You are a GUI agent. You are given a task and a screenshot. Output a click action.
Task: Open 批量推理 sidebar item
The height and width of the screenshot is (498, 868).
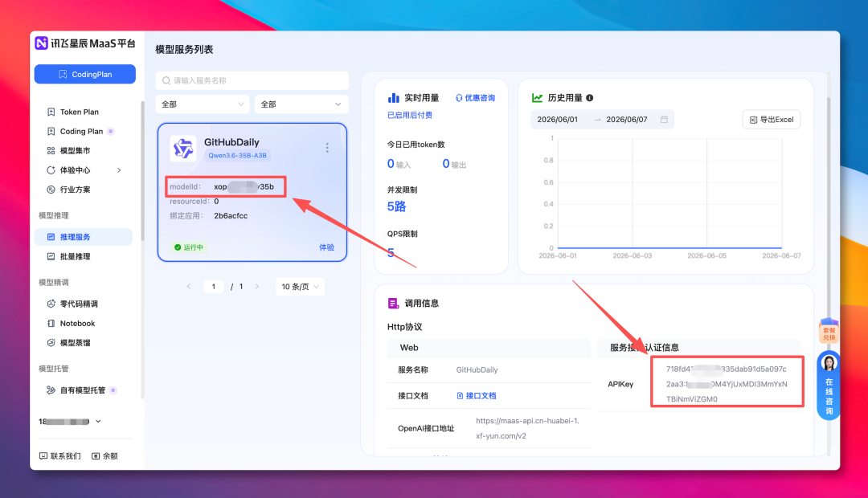coord(75,256)
